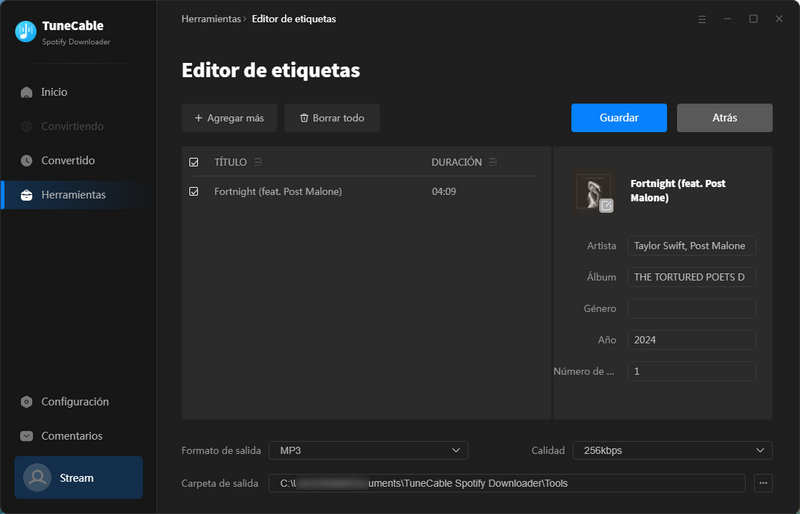Click the TÍTULO column header
This screenshot has width=800, height=514.
[x=230, y=162]
